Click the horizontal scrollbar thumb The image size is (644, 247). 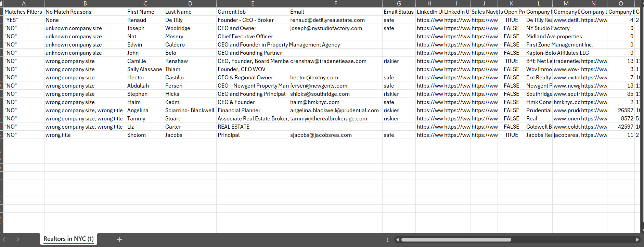click(456, 240)
